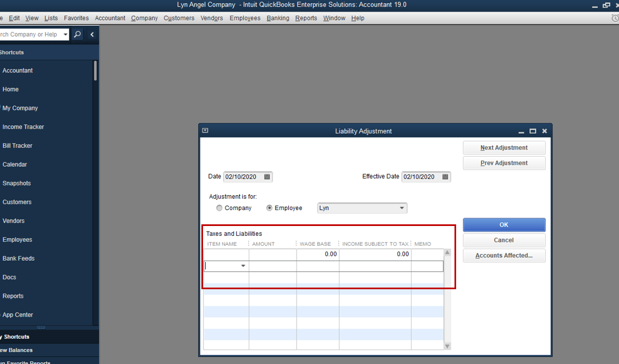
Task: Open the Item Name dropdown in the grid
Action: [x=243, y=266]
